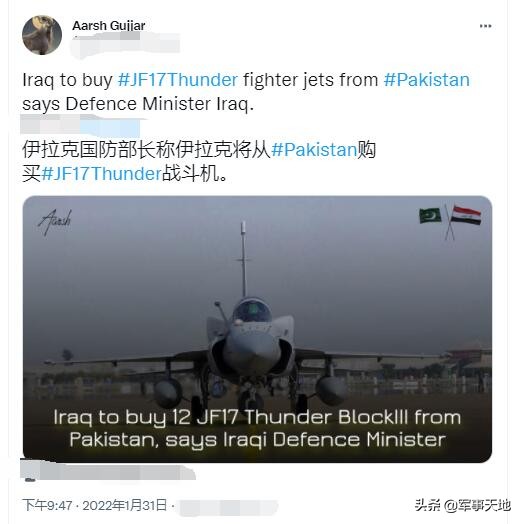Open the three-dot more options menu
Image resolution: width=523 pixels, height=524 pixels.
[485, 26]
